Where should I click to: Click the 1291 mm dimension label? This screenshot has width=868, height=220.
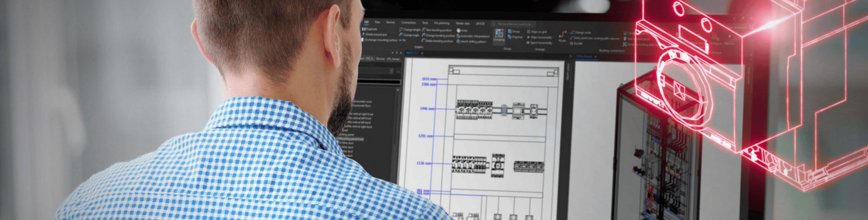(425, 136)
